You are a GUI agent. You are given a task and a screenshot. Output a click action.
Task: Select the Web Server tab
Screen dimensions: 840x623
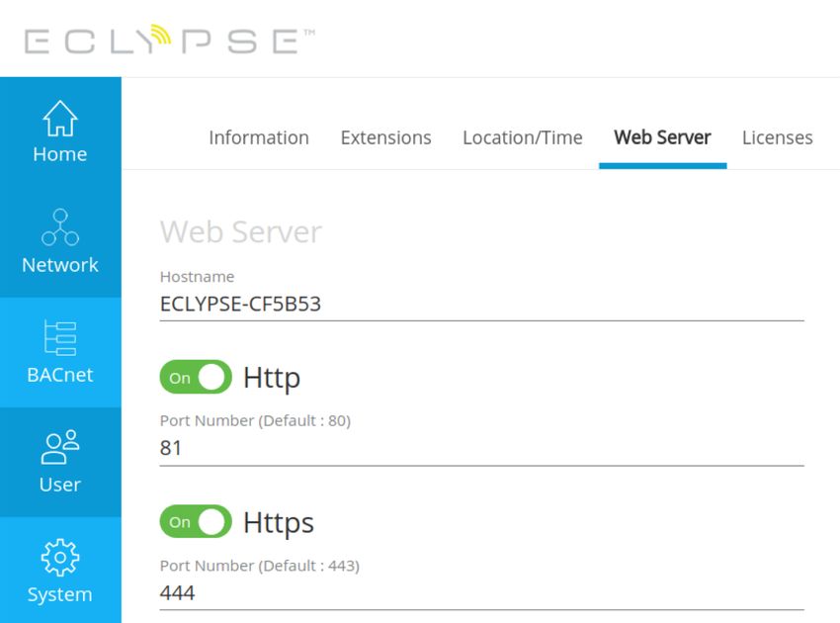[662, 137]
